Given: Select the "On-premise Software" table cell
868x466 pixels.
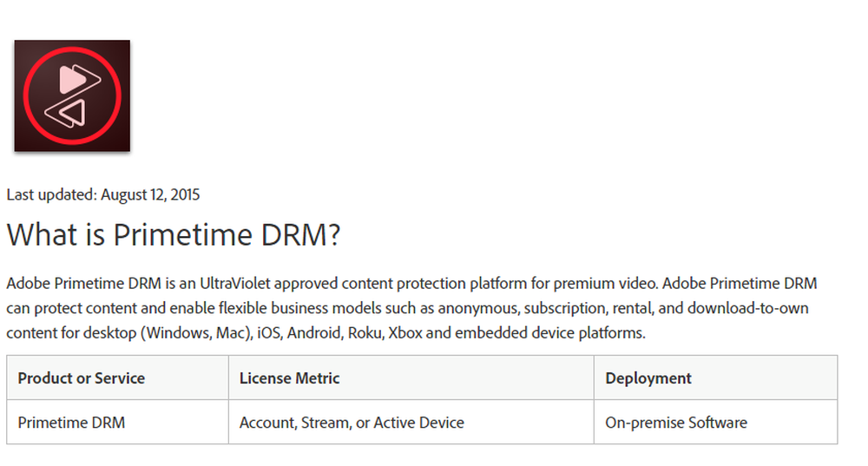Looking at the screenshot, I should [716, 423].
